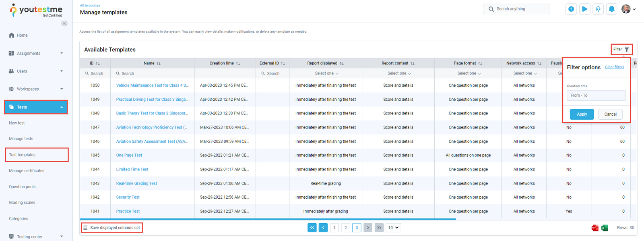Open Manage certificates in sidebar
This screenshot has width=644, height=241.
click(x=27, y=171)
